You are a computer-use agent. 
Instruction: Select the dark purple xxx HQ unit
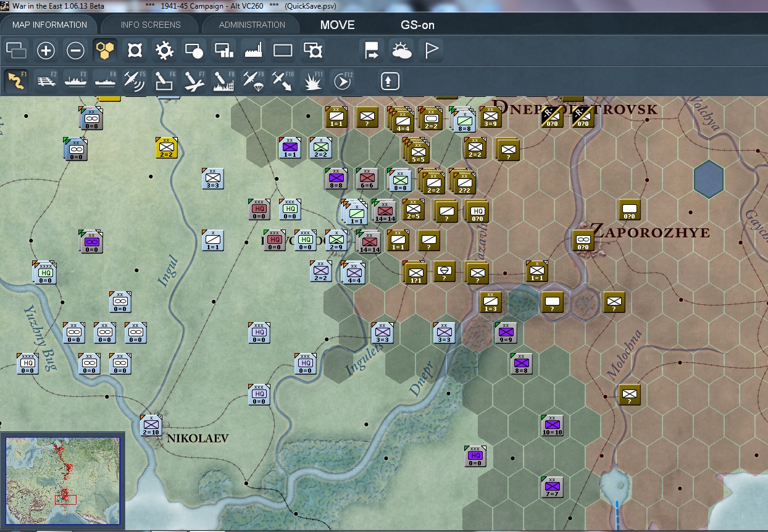[x=475, y=456]
